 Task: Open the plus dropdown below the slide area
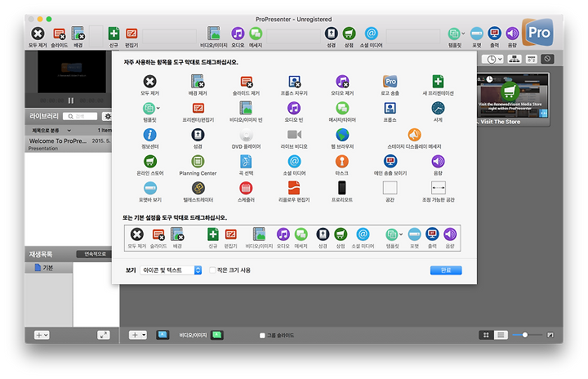pyautogui.click(x=138, y=335)
